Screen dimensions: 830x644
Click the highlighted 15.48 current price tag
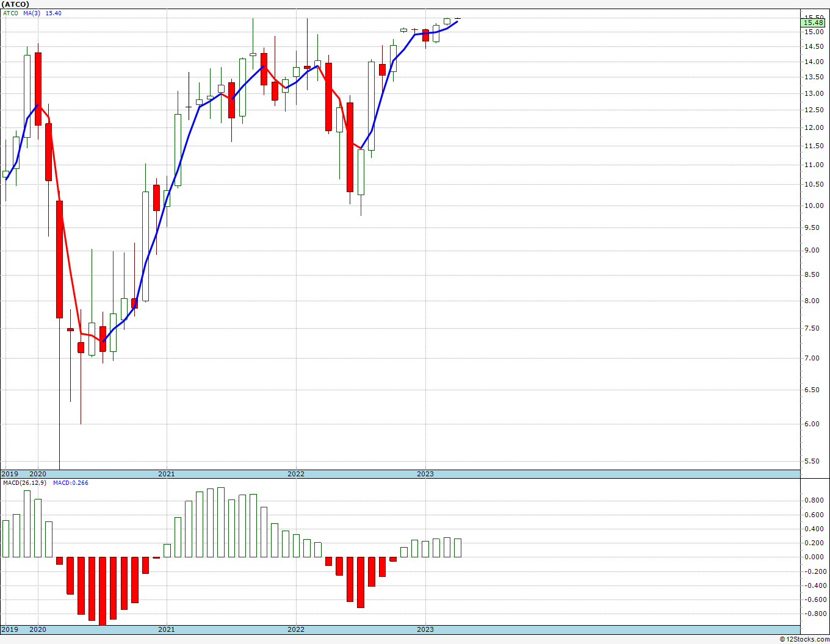pyautogui.click(x=814, y=23)
